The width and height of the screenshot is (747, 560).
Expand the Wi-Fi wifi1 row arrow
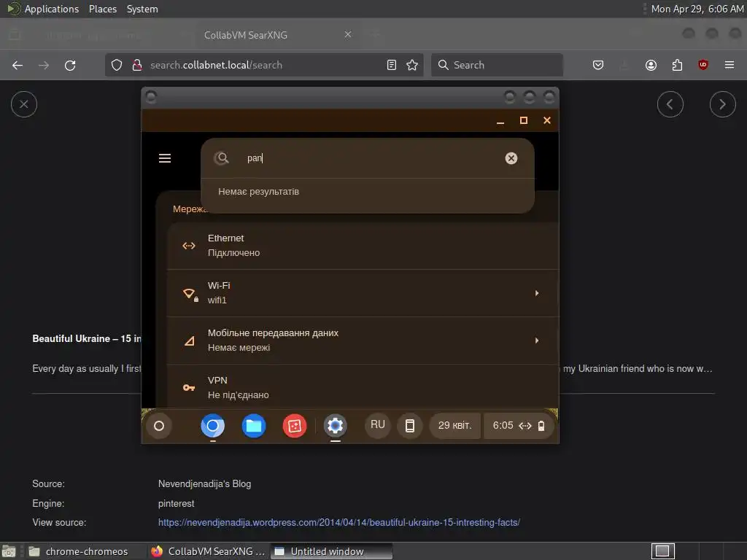[536, 293]
